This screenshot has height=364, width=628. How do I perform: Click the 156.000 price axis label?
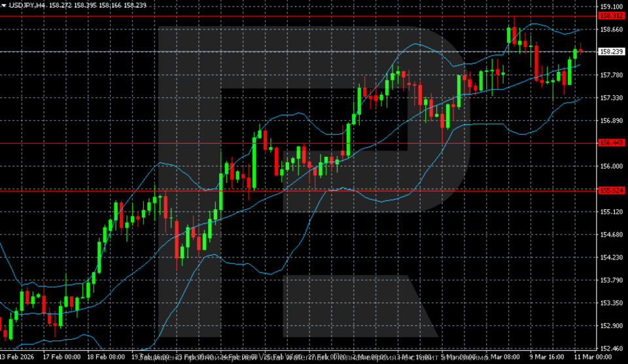pos(610,166)
